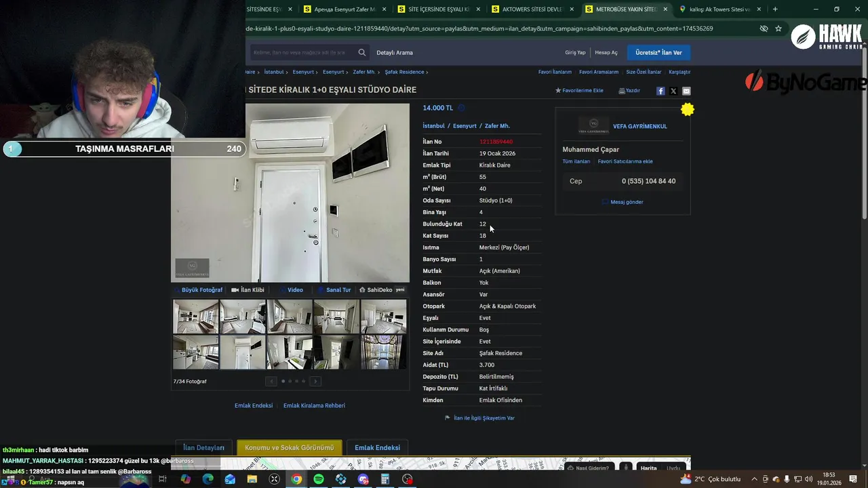Screen dimensions: 868x488
Task: Open a new browser tab with plus button
Action: (x=775, y=9)
